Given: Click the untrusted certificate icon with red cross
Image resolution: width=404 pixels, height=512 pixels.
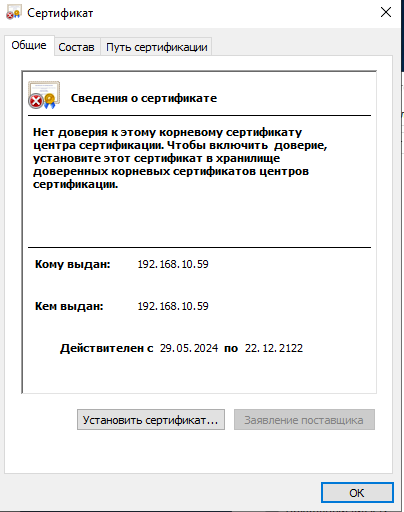Looking at the screenshot, I should point(44,95).
